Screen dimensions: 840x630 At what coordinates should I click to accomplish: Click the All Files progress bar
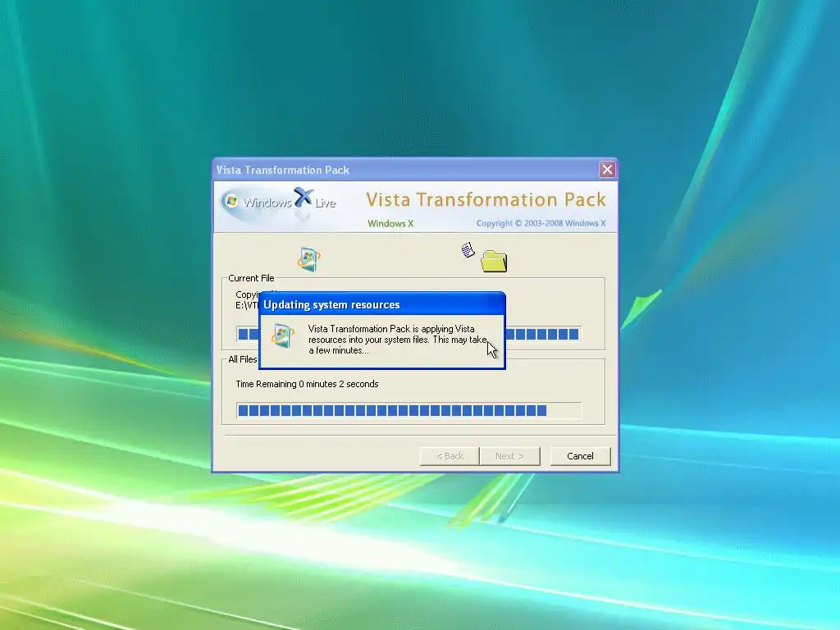pos(409,410)
